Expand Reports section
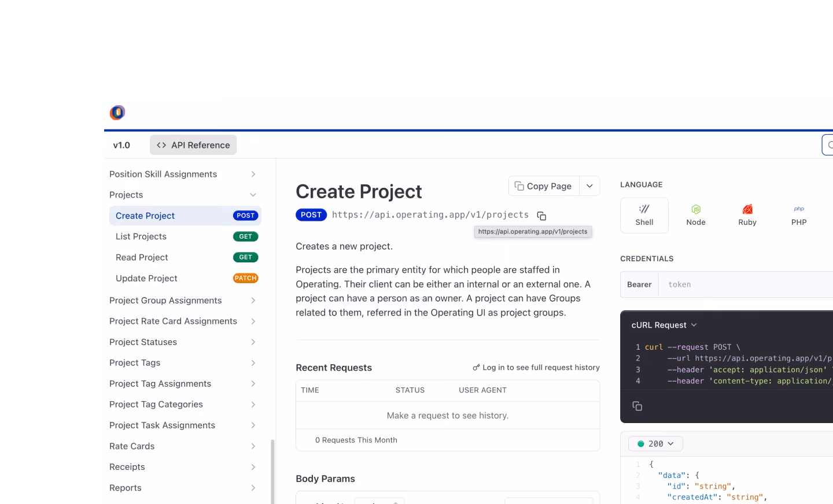This screenshot has height=504, width=833. [253, 488]
